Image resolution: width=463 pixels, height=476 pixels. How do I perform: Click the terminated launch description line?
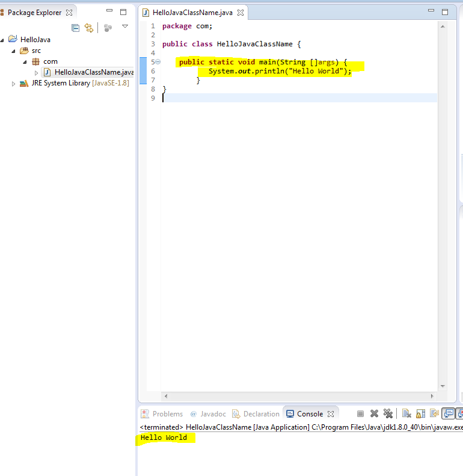point(301,427)
